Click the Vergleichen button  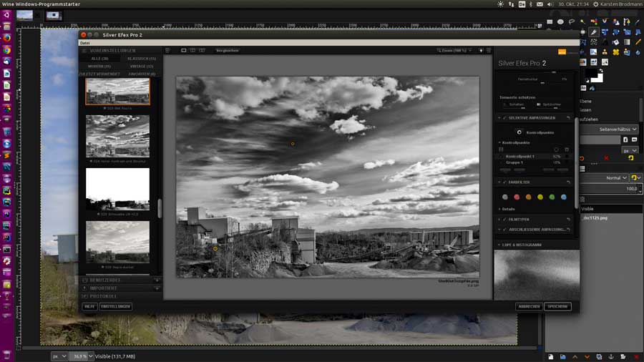coord(227,51)
